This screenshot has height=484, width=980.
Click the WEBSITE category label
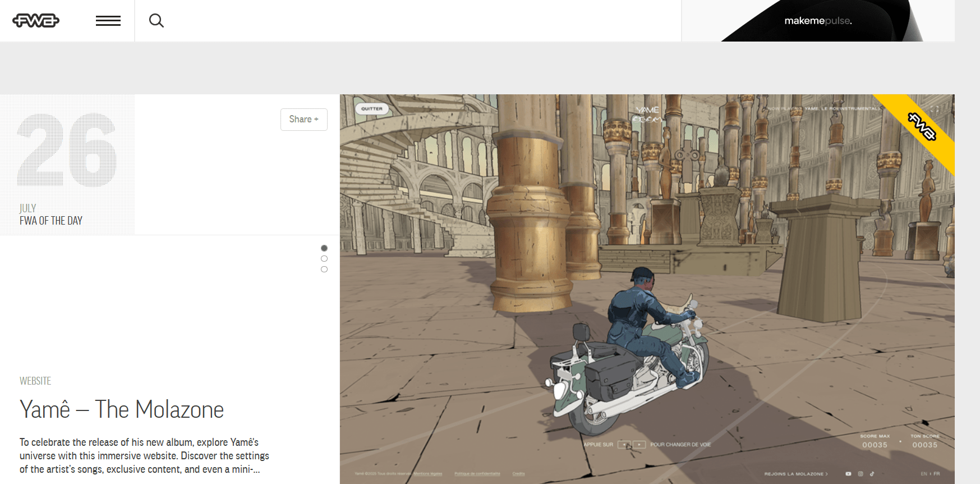(x=35, y=381)
